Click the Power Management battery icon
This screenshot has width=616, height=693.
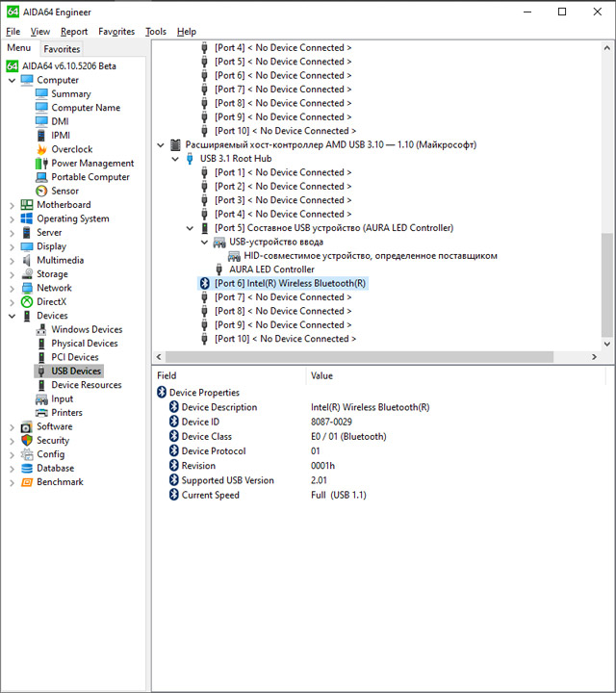(41, 163)
